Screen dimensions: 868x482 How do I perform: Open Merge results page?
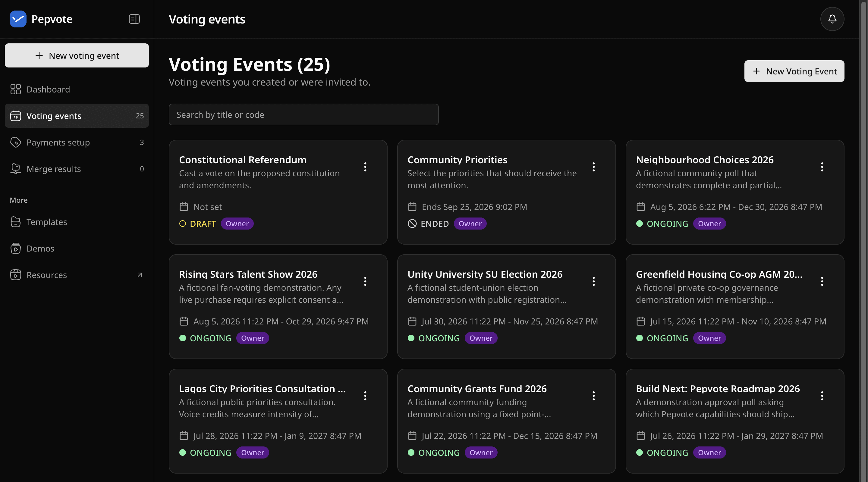(x=77, y=169)
